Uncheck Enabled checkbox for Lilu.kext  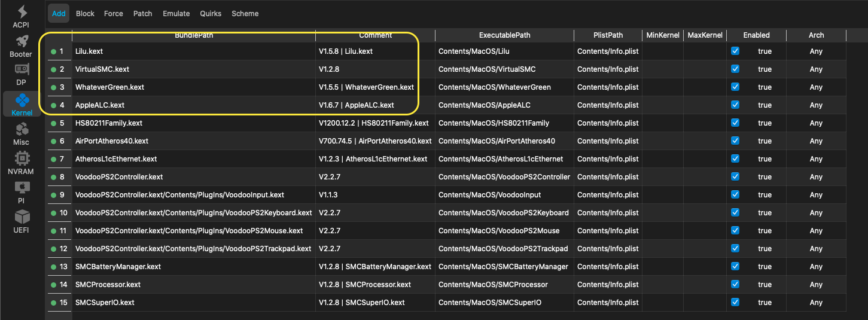[x=735, y=51]
